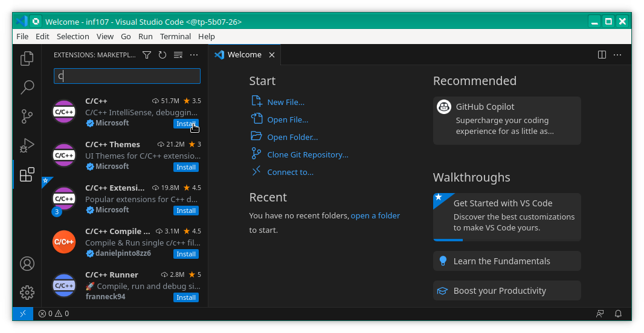Open the Terminal menu
Image resolution: width=644 pixels, height=333 pixels.
(175, 37)
